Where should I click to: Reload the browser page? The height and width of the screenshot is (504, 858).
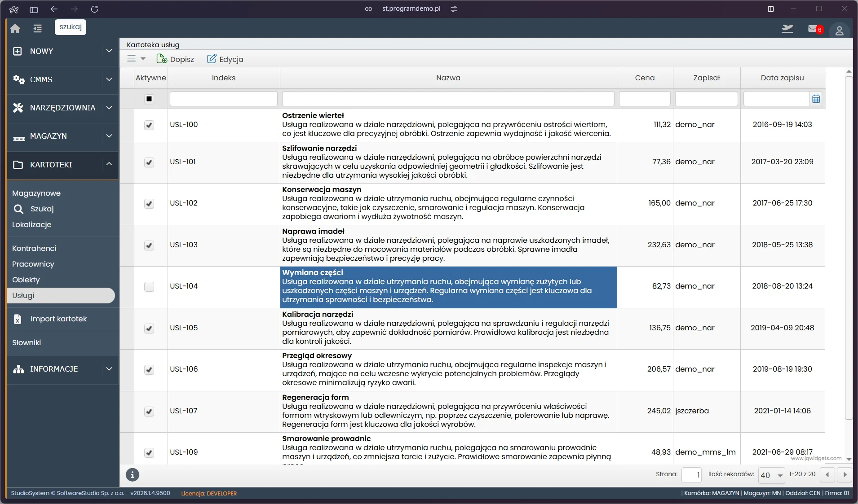94,9
